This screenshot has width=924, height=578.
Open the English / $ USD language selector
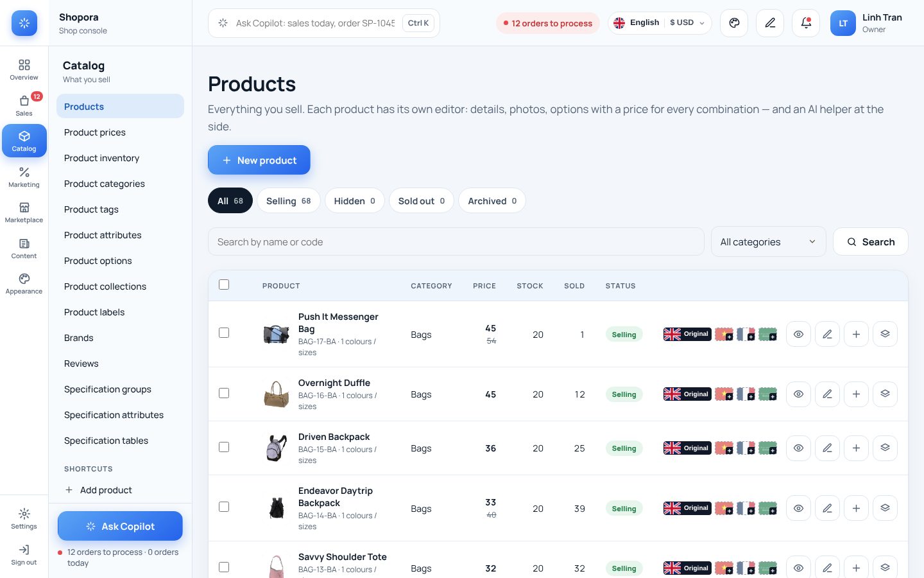click(x=660, y=23)
